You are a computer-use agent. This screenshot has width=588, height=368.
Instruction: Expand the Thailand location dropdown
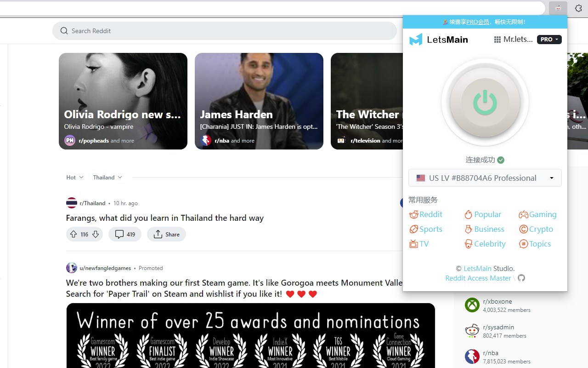point(107,177)
